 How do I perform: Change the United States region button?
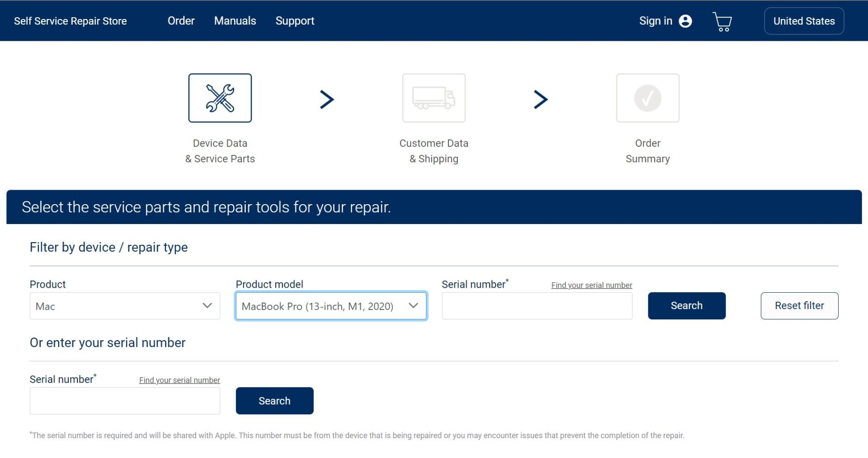[804, 21]
